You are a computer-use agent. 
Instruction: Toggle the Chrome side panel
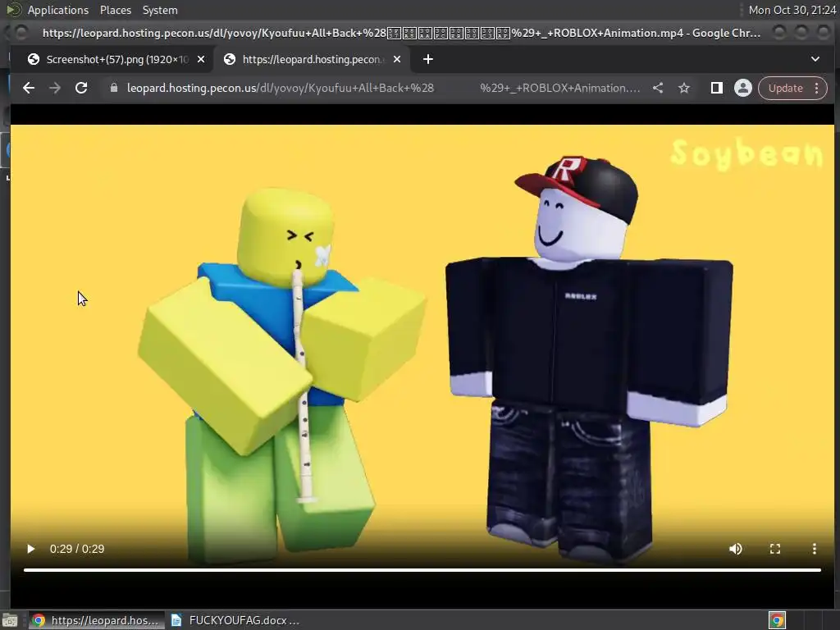coord(716,88)
